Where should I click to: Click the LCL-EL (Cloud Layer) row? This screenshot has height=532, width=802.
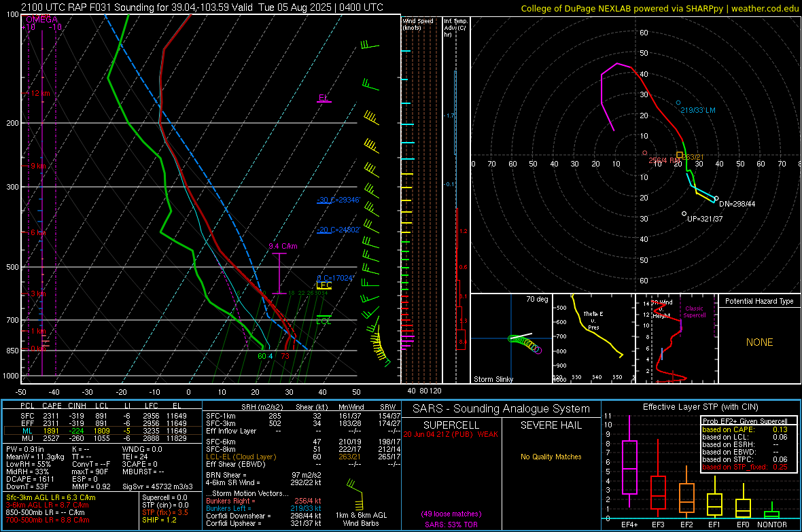coord(303,457)
